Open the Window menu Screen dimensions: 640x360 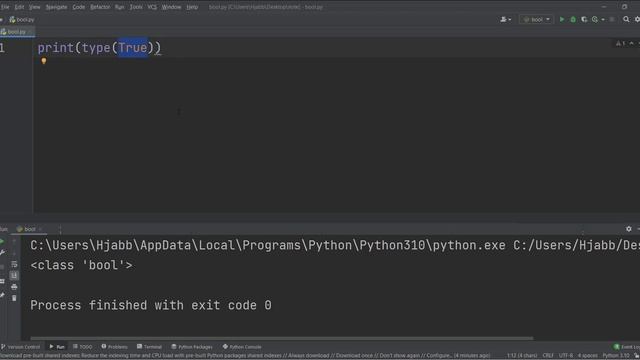[x=171, y=7]
